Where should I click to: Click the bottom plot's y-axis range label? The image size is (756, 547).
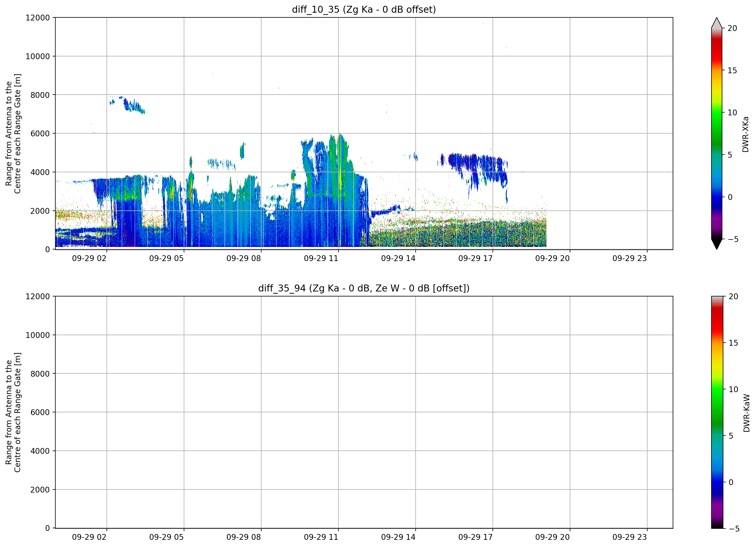point(13,412)
